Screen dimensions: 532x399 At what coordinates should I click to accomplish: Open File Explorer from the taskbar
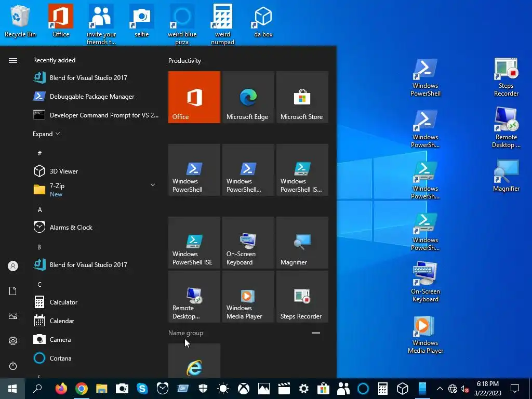[x=101, y=389]
